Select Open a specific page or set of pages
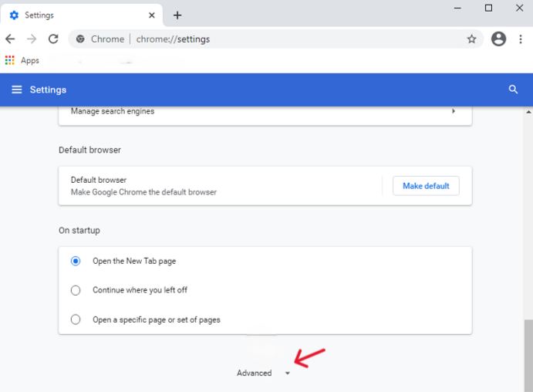This screenshot has width=533, height=392. click(x=76, y=319)
